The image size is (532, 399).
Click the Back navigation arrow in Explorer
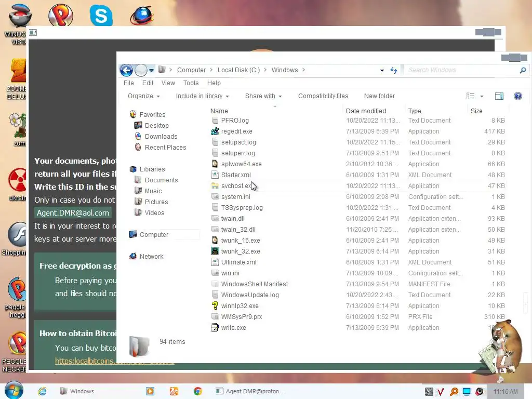click(126, 70)
